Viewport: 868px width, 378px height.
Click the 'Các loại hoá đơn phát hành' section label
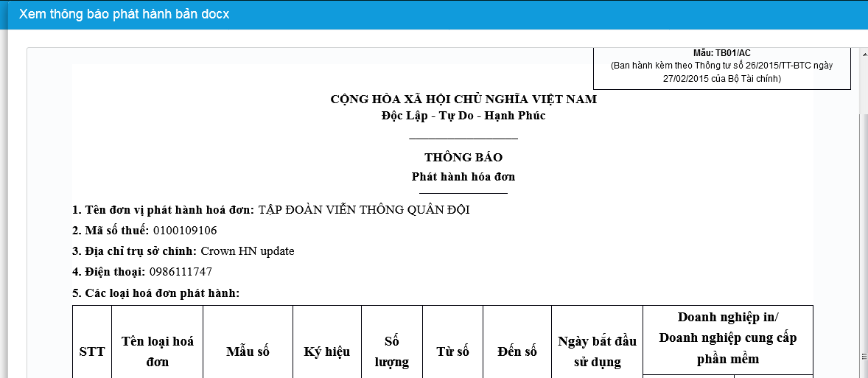click(x=156, y=293)
